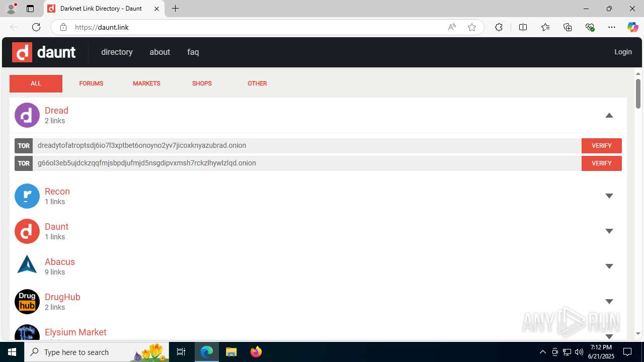Select the MARKETS category tab
Image resolution: width=644 pixels, height=362 pixels.
click(x=146, y=83)
